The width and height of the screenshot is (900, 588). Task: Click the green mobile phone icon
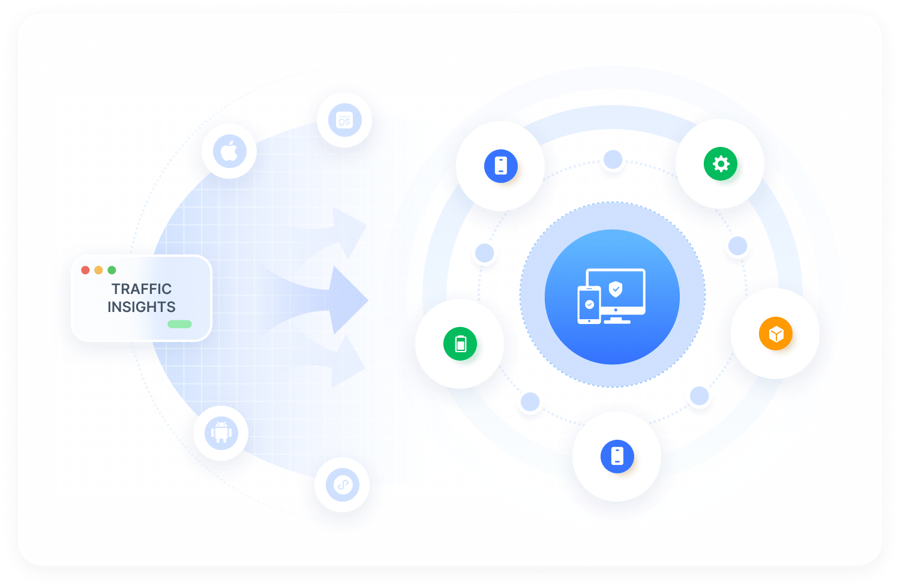460,343
